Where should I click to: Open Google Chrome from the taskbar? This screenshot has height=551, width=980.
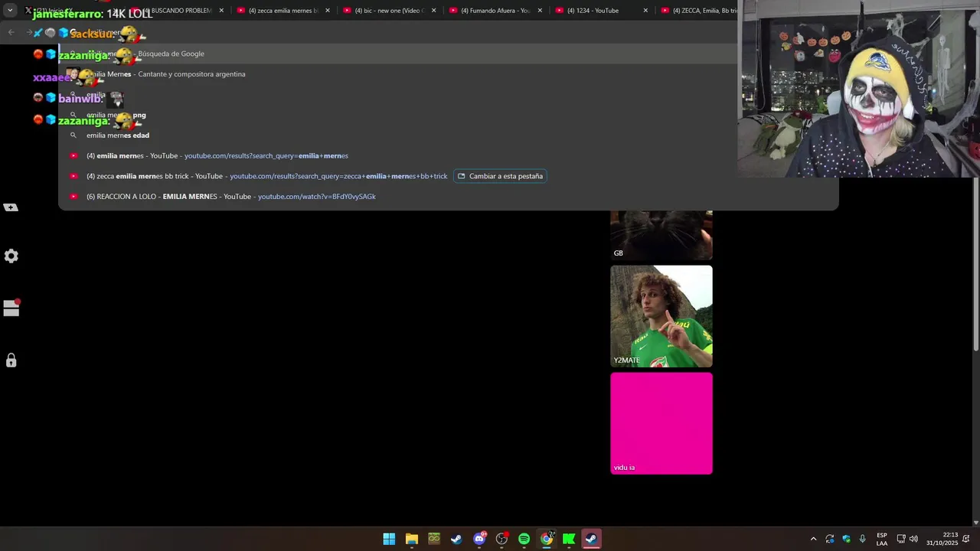tap(547, 539)
